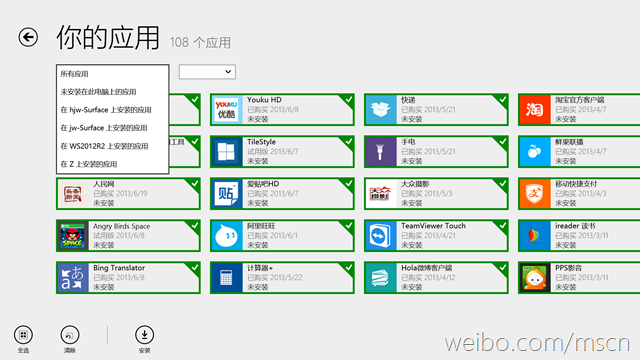
Task: Click the 鲜果联播 icon
Action: click(x=534, y=152)
